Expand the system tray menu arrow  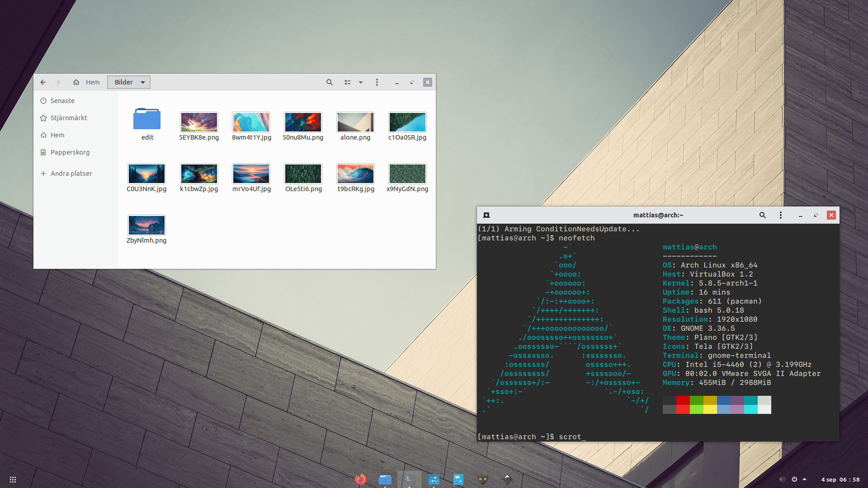pyautogui.click(x=804, y=479)
